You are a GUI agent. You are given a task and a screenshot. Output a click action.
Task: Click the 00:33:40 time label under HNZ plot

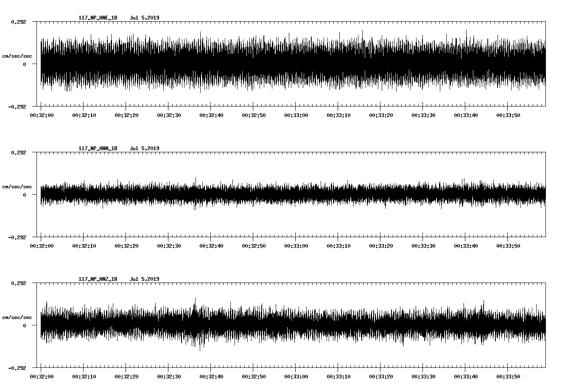[x=466, y=376]
